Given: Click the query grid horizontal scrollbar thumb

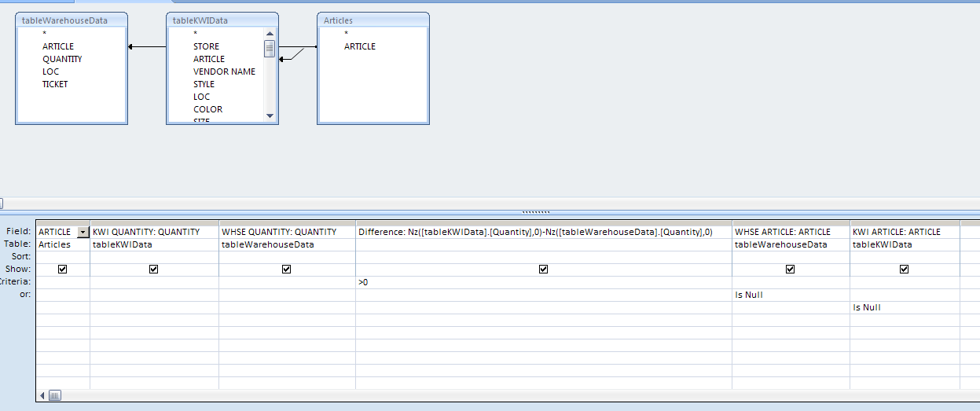Looking at the screenshot, I should click(x=55, y=396).
